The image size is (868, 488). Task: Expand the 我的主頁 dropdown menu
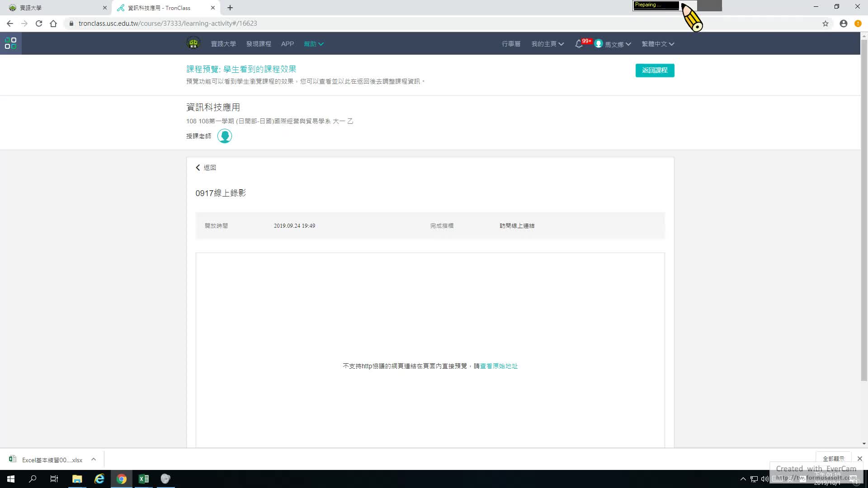pos(547,44)
